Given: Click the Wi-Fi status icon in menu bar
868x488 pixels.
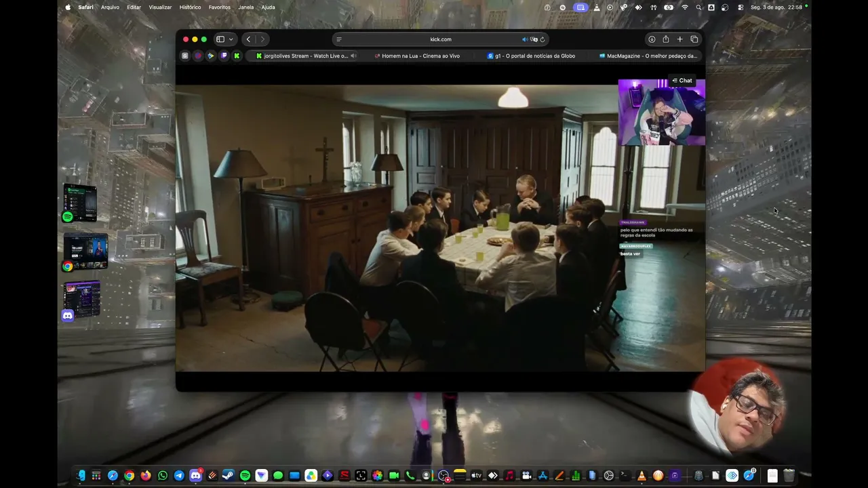Looking at the screenshot, I should click(685, 7).
